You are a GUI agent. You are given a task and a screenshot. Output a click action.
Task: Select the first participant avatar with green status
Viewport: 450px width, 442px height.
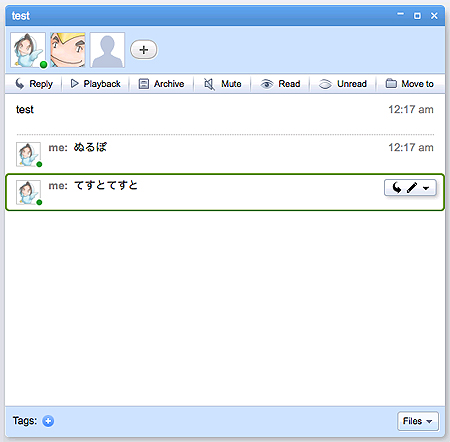28,50
